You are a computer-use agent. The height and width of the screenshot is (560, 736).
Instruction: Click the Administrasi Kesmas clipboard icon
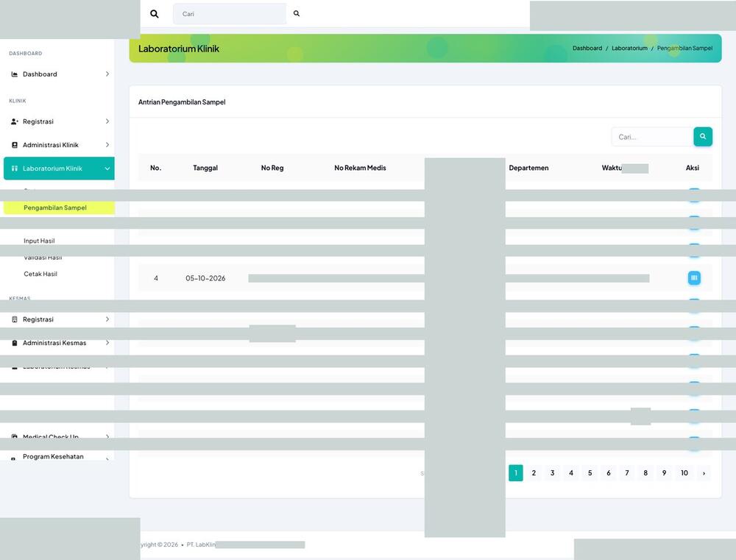point(15,343)
